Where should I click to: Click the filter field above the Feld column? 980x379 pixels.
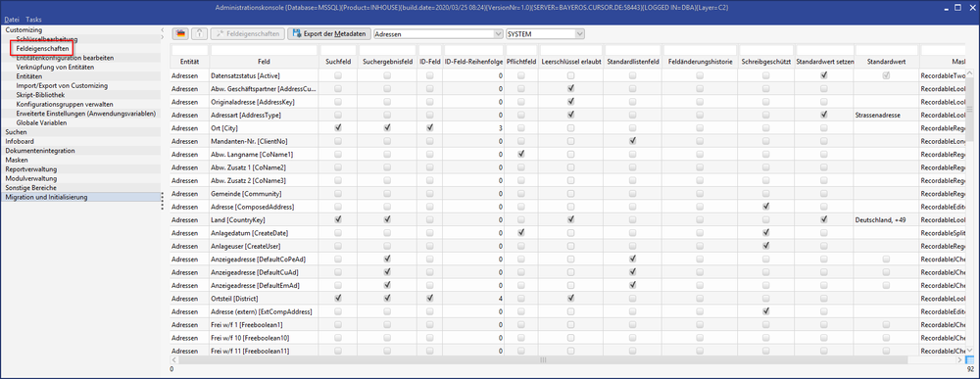[264, 50]
